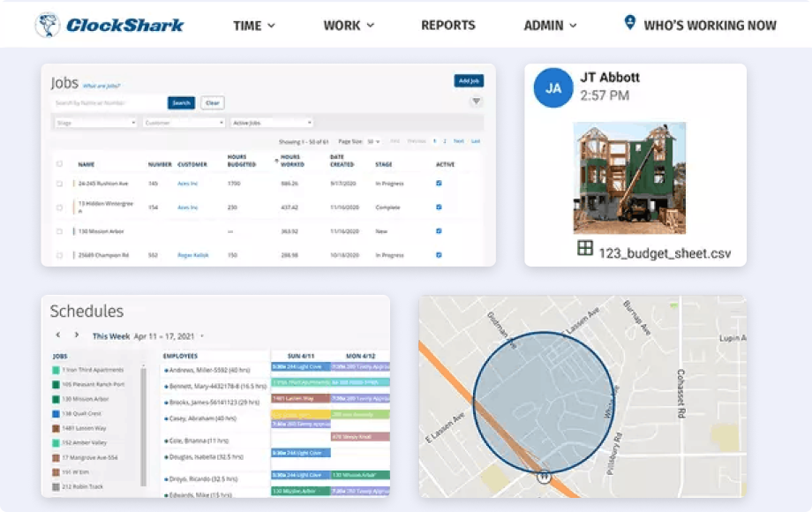Click the Add Job button
The height and width of the screenshot is (512, 812).
coord(468,79)
